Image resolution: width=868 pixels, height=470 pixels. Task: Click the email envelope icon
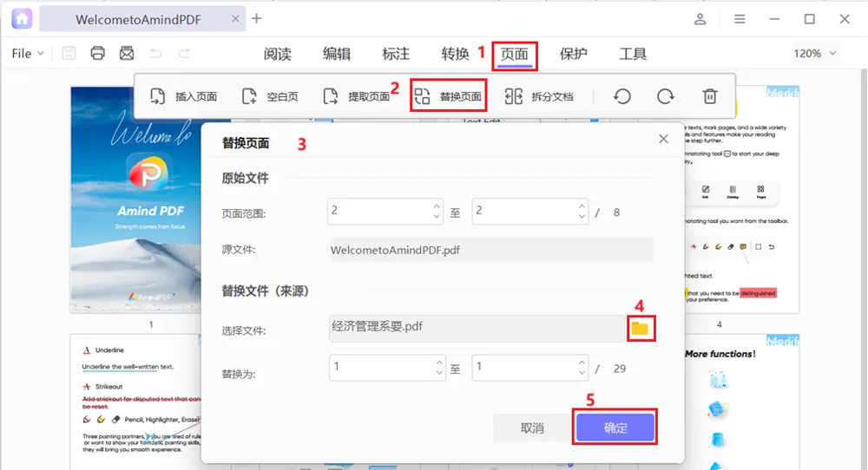127,53
